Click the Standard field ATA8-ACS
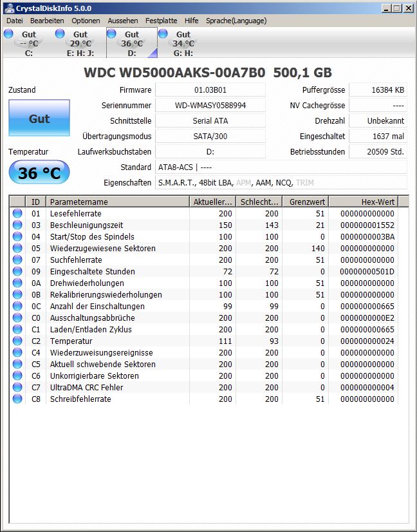The image size is (417, 532). tap(281, 167)
